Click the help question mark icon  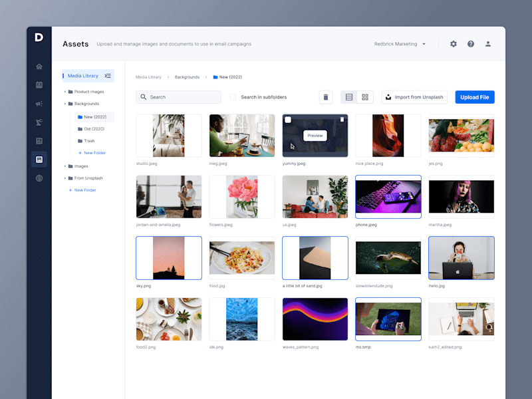point(471,44)
